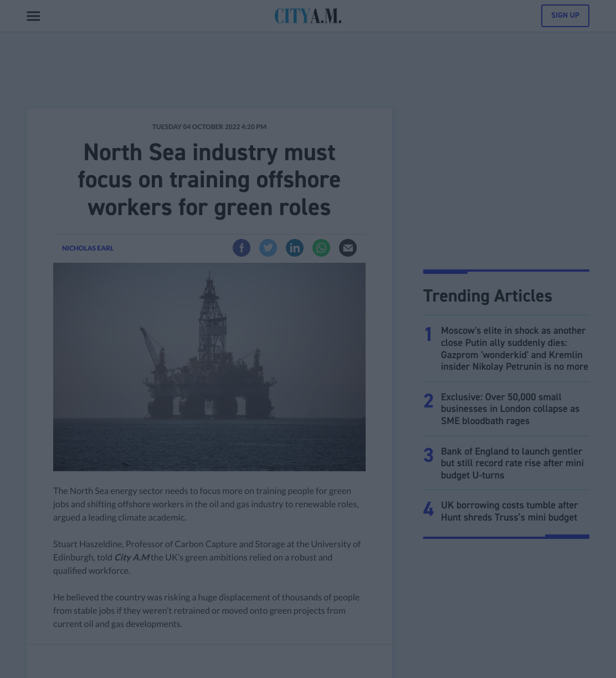
Task: Click the North Sea industry headline
Action: (209, 180)
